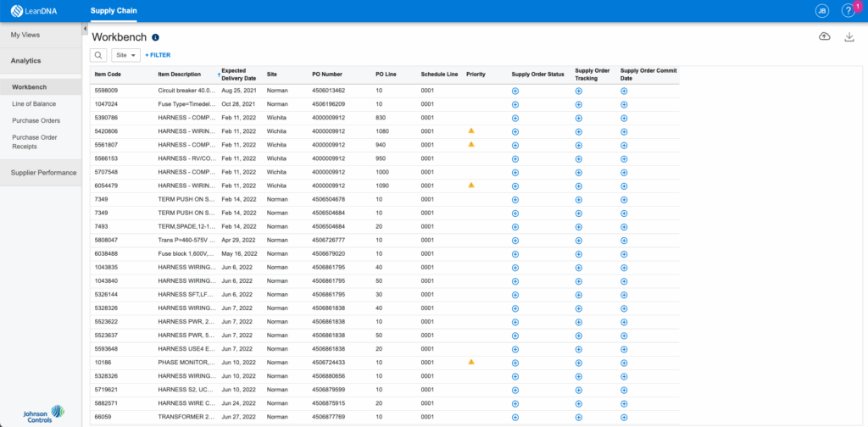This screenshot has width=868, height=427.
Task: Add Supply Order Status for item 5598009
Action: click(x=515, y=91)
